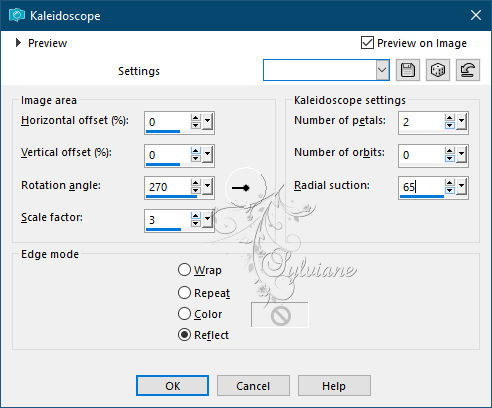The image size is (492, 408).
Task: Click the reset to default arrow icon
Action: [x=468, y=70]
